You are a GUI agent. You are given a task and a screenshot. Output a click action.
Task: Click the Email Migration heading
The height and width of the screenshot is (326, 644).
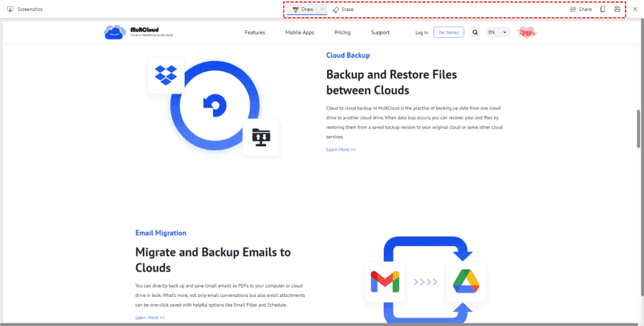point(160,233)
